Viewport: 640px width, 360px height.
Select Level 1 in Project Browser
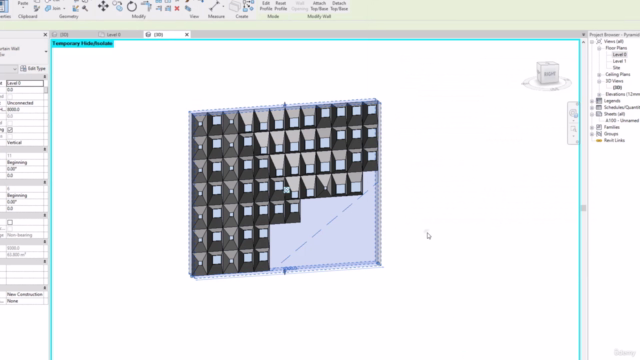(x=619, y=61)
